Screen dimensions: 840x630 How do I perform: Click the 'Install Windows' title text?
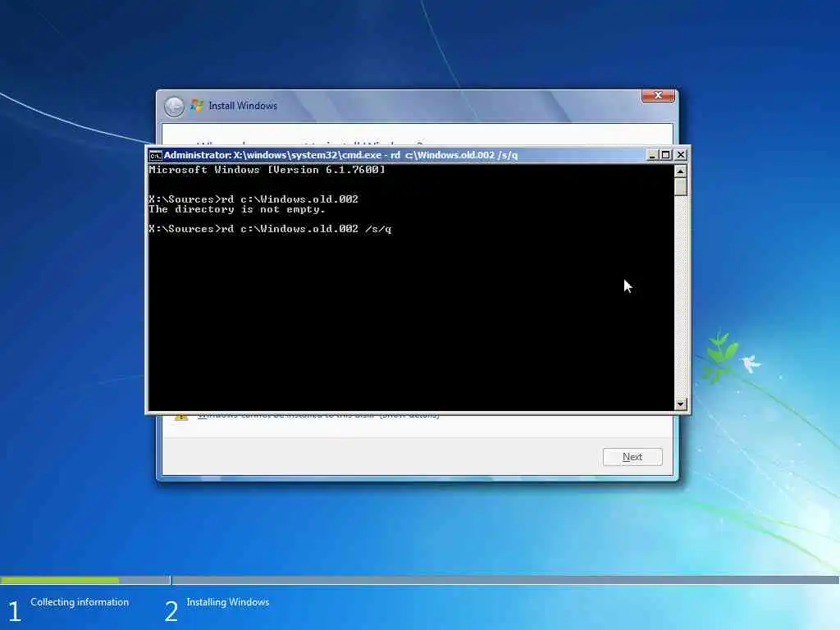click(243, 106)
